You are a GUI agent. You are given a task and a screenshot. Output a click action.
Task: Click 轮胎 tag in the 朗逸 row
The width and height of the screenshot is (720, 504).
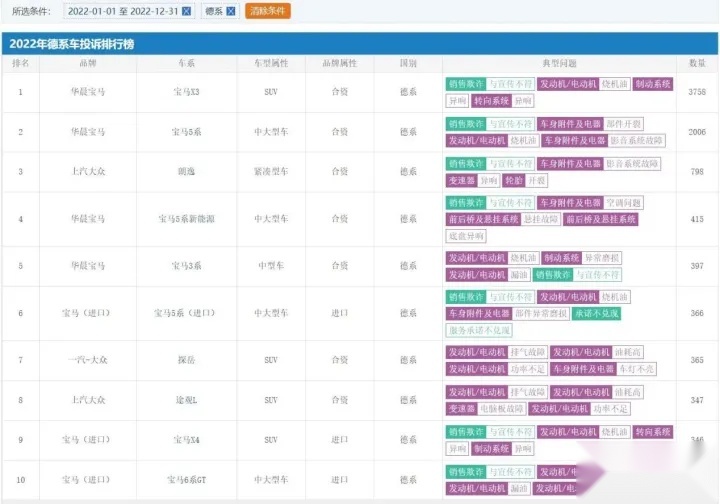click(514, 180)
